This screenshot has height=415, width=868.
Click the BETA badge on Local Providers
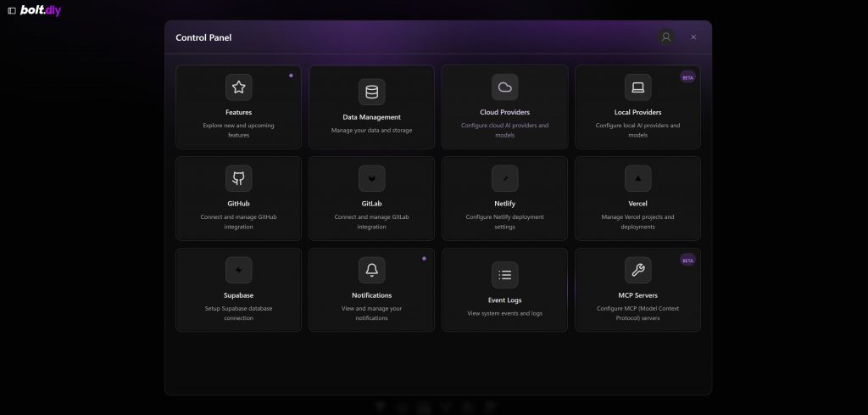point(687,77)
